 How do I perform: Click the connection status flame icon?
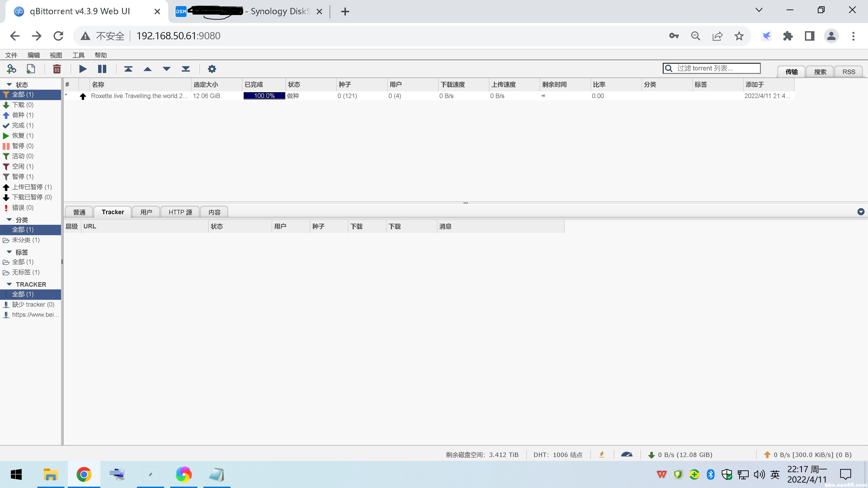pos(601,454)
